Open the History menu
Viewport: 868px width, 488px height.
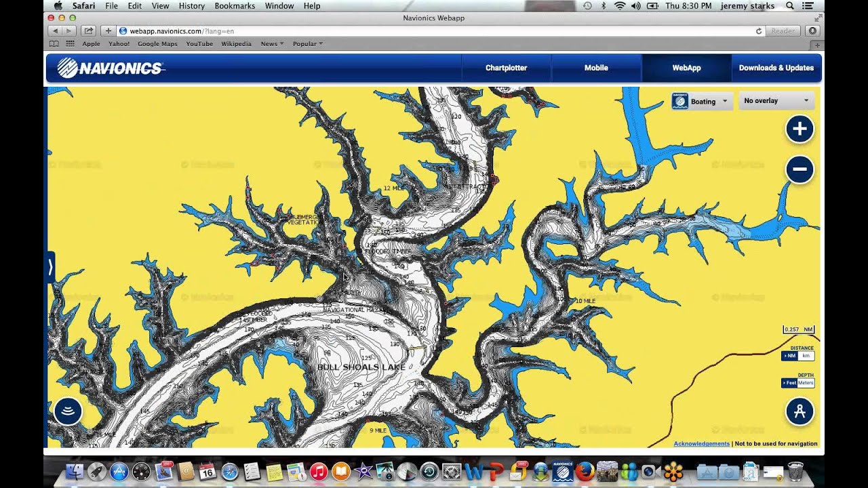[x=192, y=5]
